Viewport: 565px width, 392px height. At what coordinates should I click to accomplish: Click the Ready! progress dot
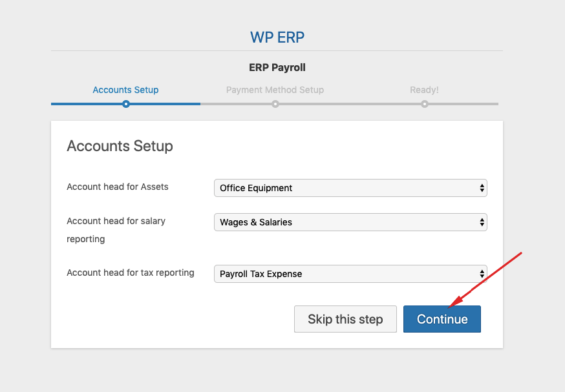pyautogui.click(x=425, y=104)
